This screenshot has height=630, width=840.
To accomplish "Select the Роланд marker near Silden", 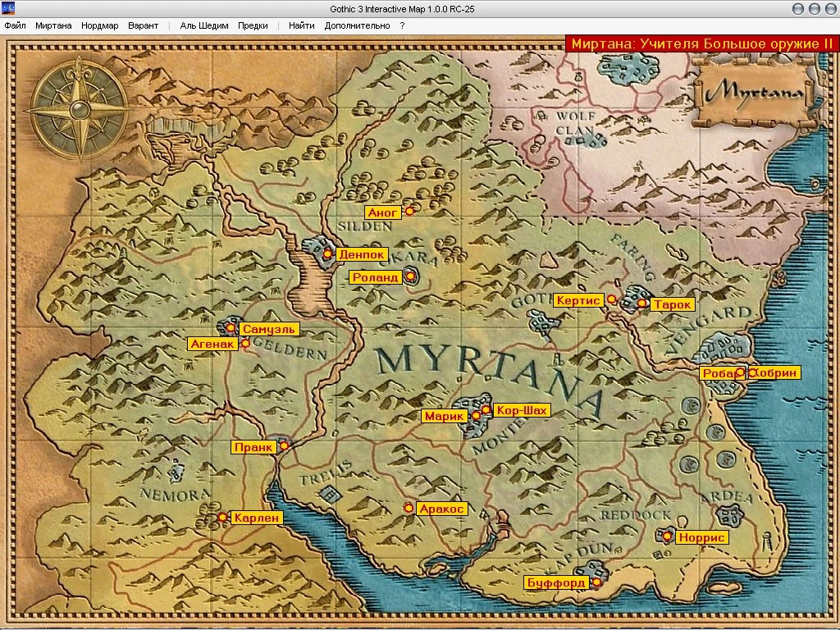I will click(409, 277).
